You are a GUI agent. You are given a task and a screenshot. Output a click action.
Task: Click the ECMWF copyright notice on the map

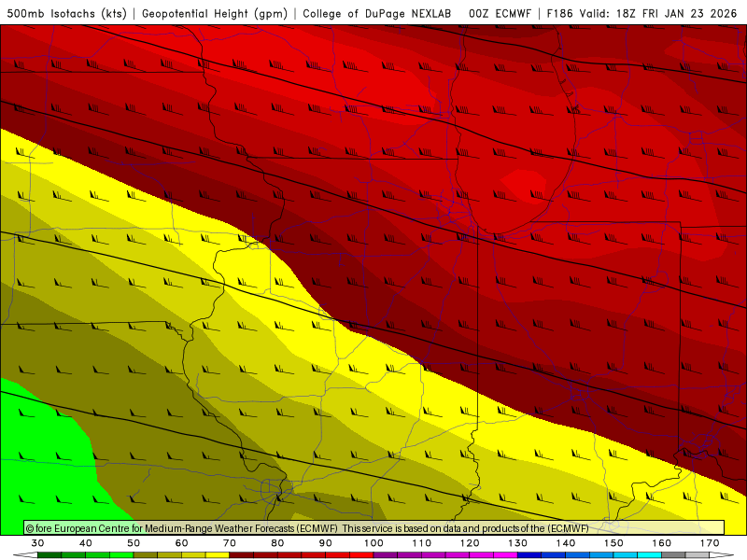tap(374, 528)
